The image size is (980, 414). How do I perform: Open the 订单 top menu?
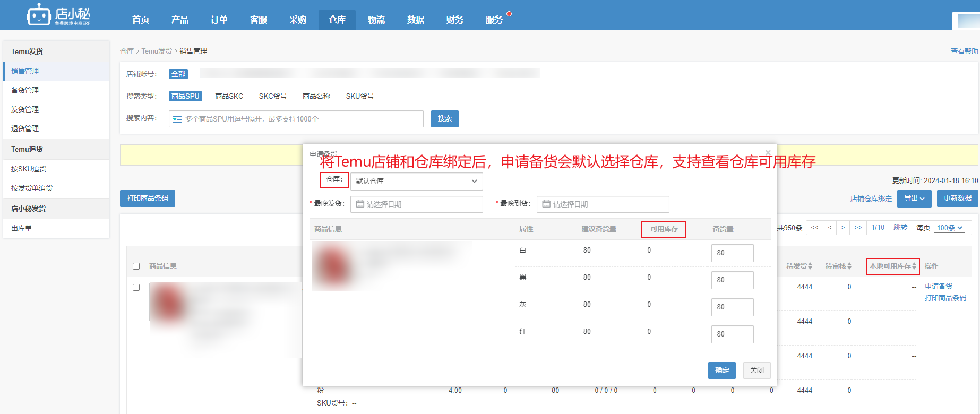tap(219, 20)
